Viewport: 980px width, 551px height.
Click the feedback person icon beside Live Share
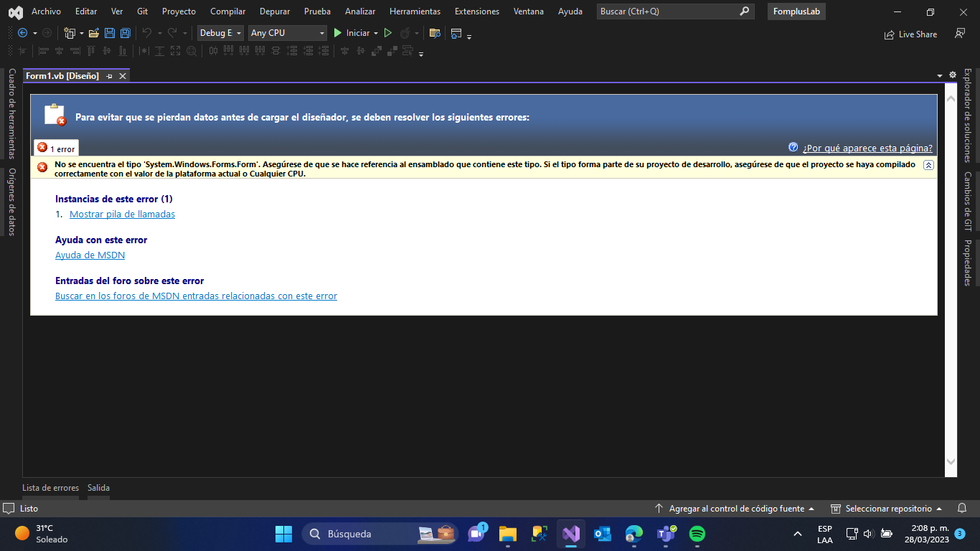pyautogui.click(x=960, y=33)
